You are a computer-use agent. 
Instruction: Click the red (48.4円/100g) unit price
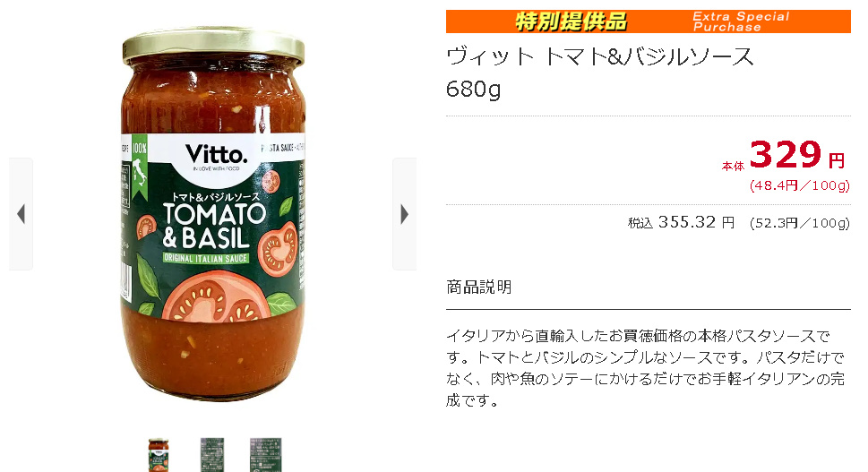click(799, 185)
